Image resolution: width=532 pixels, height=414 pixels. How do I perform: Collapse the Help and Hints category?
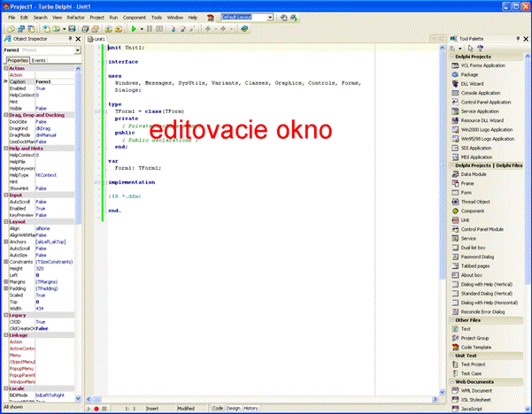click(x=6, y=148)
